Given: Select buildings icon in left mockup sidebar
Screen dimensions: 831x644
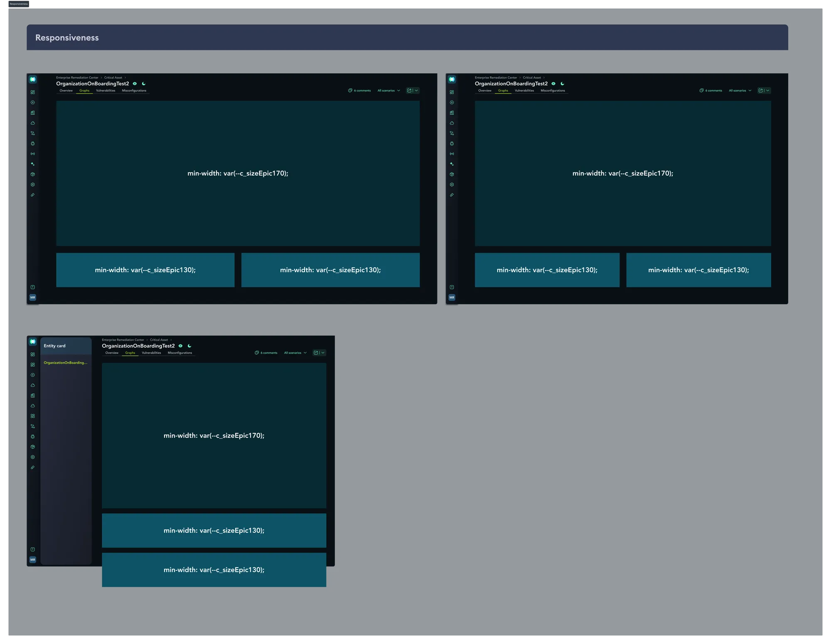Looking at the screenshot, I should [33, 113].
